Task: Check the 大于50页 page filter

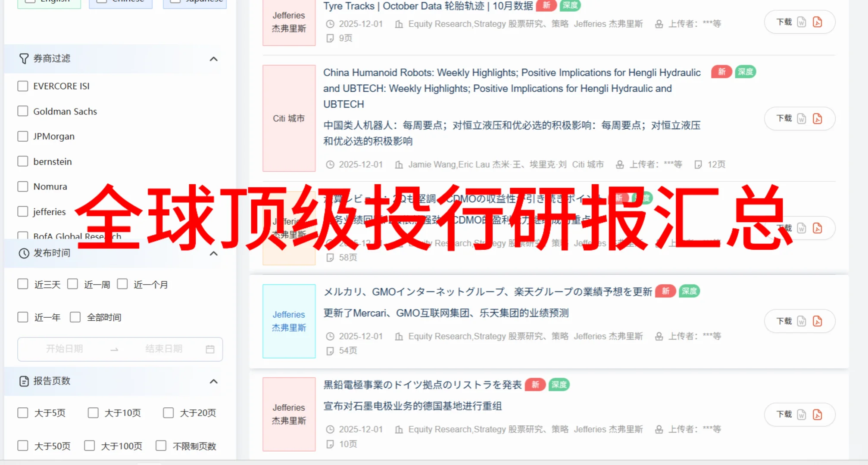Action: pos(23,446)
